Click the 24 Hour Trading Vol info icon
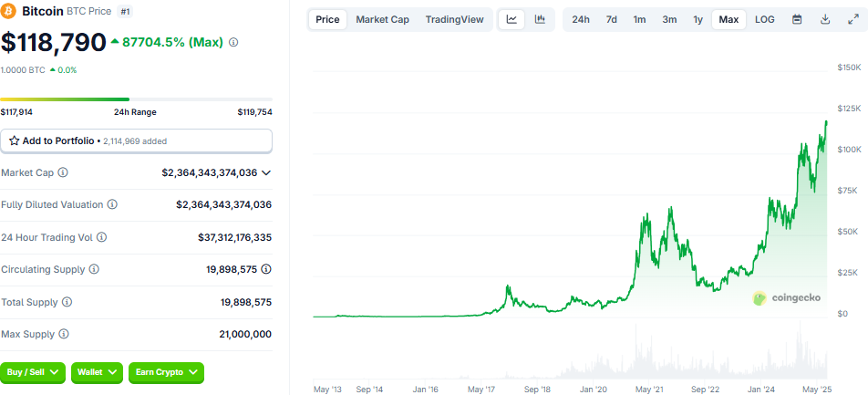 click(102, 237)
